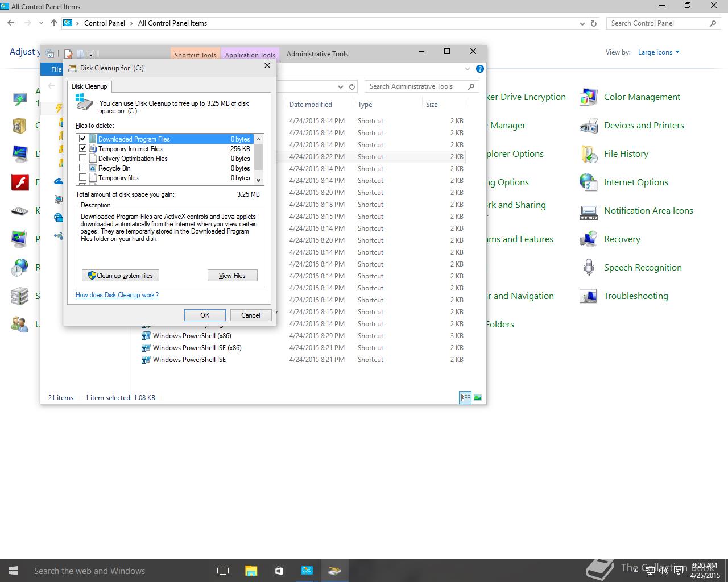Sort by Size column header
This screenshot has height=582, width=728.
pyautogui.click(x=445, y=105)
